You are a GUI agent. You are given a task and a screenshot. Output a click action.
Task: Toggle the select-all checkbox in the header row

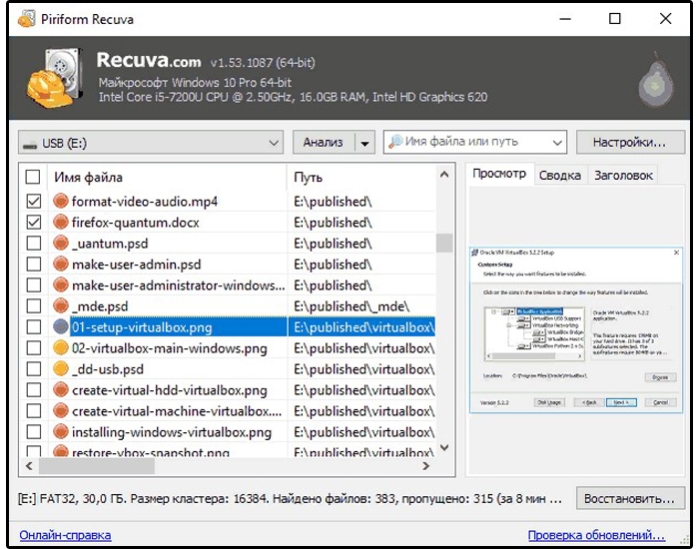(33, 177)
